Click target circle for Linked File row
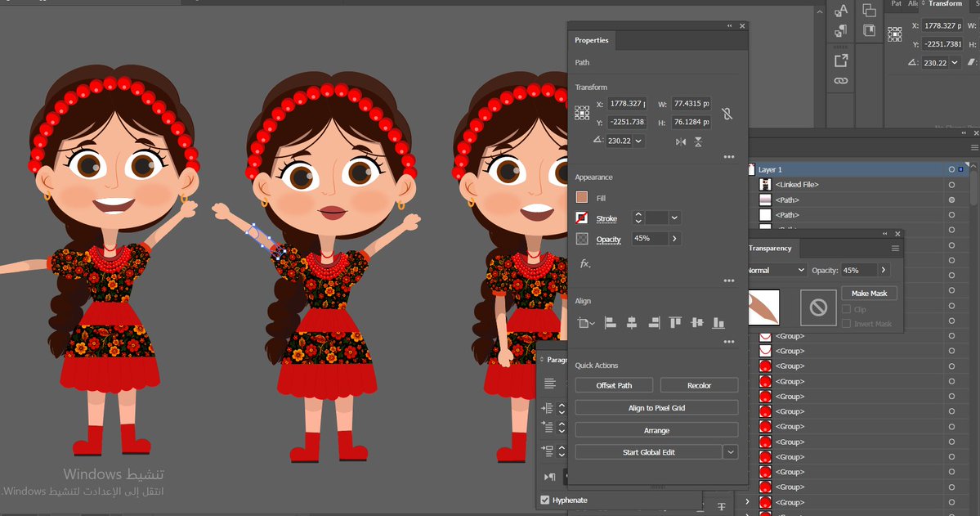This screenshot has width=980, height=516. (x=951, y=185)
